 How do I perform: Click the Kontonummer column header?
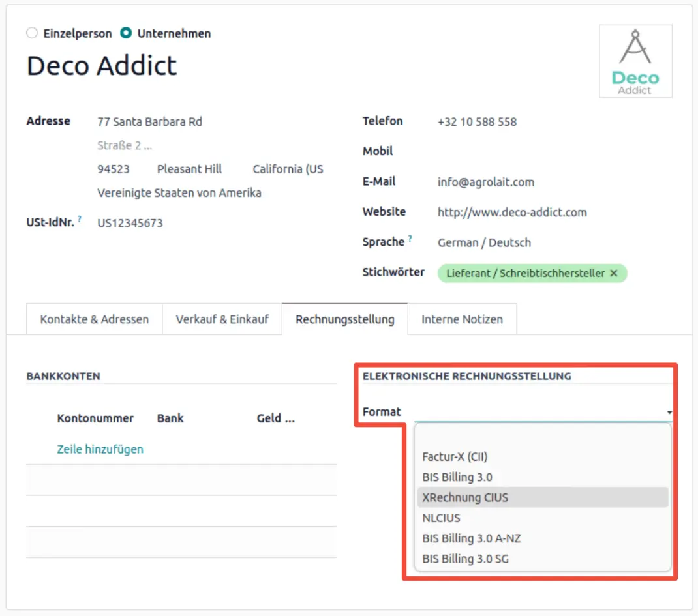(x=95, y=418)
